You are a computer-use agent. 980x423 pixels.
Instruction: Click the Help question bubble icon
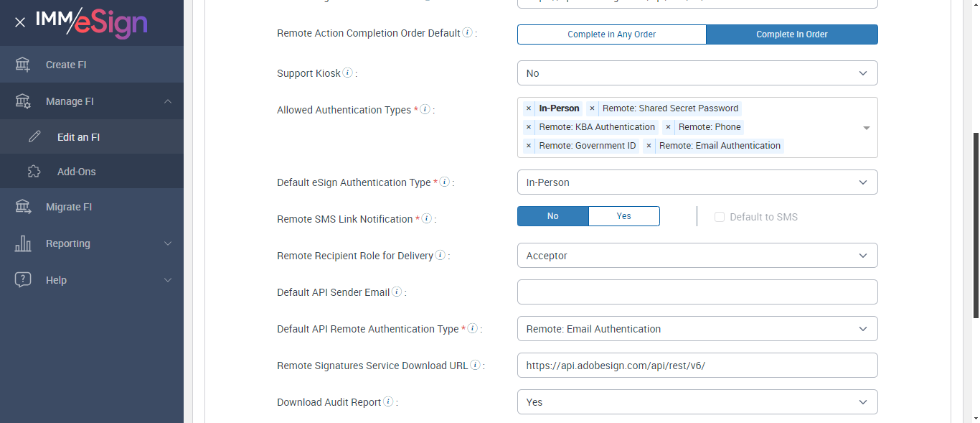23,280
